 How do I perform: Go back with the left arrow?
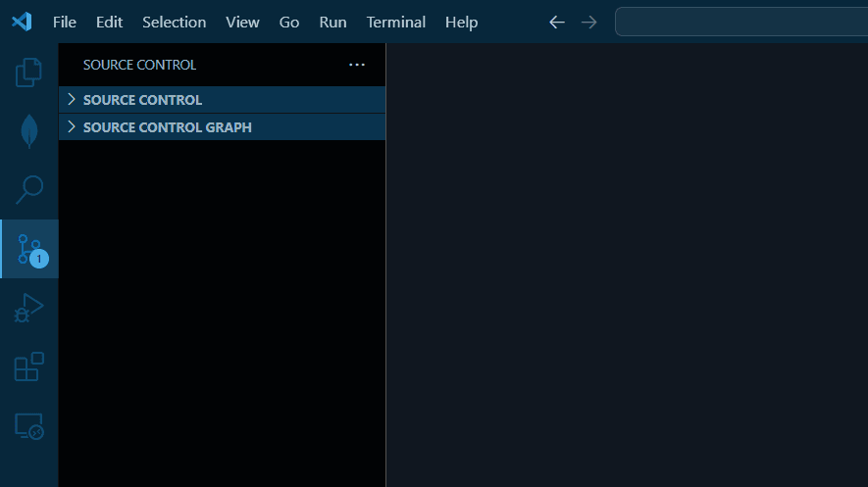pyautogui.click(x=557, y=23)
